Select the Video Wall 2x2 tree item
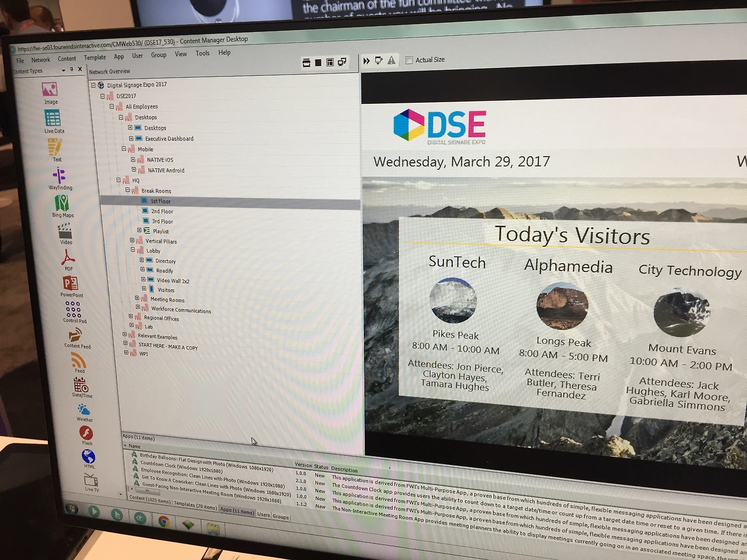 [173, 281]
